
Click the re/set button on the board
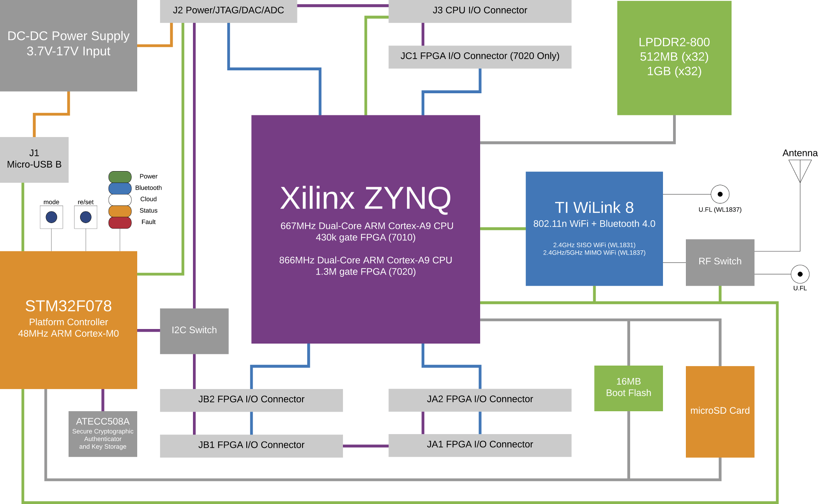(86, 217)
